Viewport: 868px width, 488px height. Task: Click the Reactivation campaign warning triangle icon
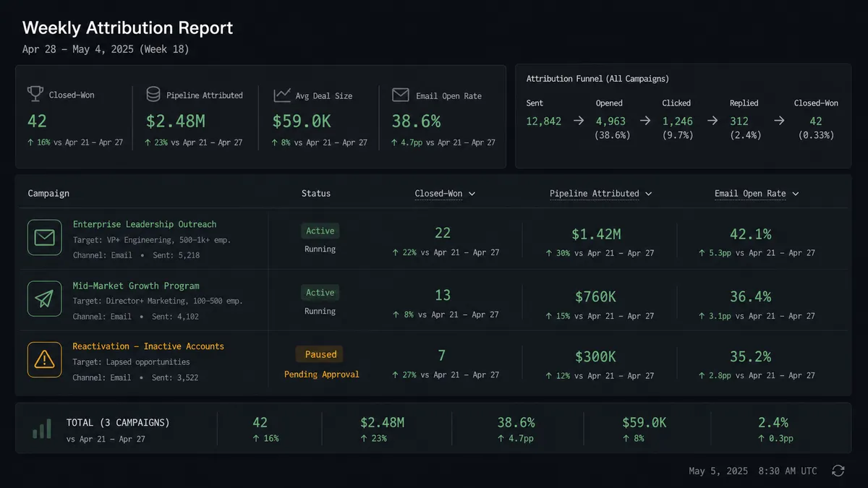point(45,359)
